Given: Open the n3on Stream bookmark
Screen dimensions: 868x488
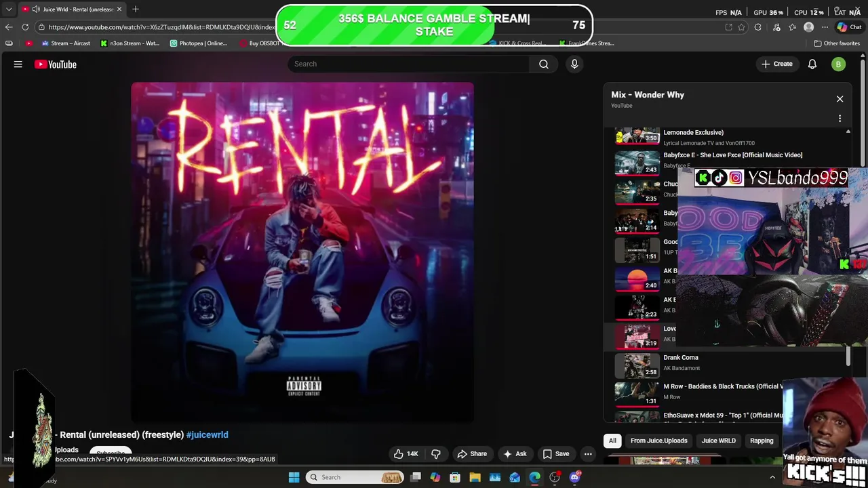Looking at the screenshot, I should pos(130,43).
